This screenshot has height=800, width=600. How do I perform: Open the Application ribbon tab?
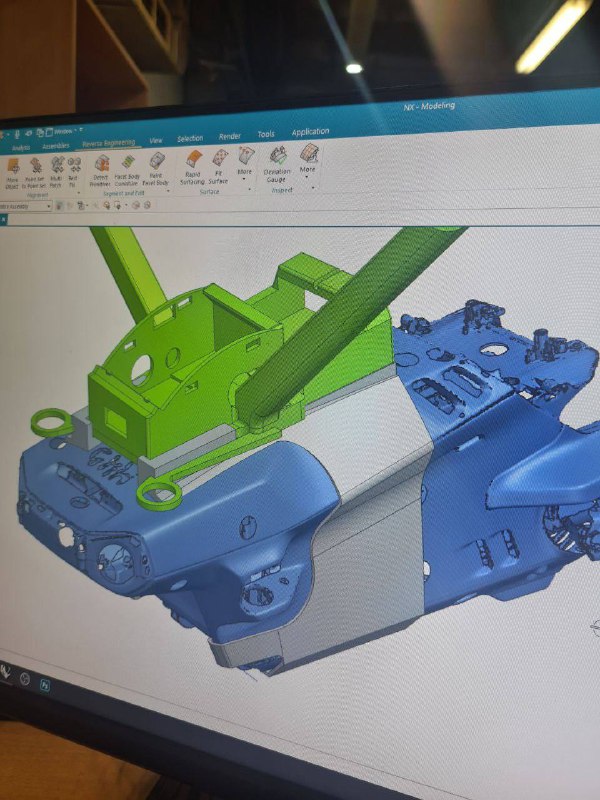coord(310,132)
